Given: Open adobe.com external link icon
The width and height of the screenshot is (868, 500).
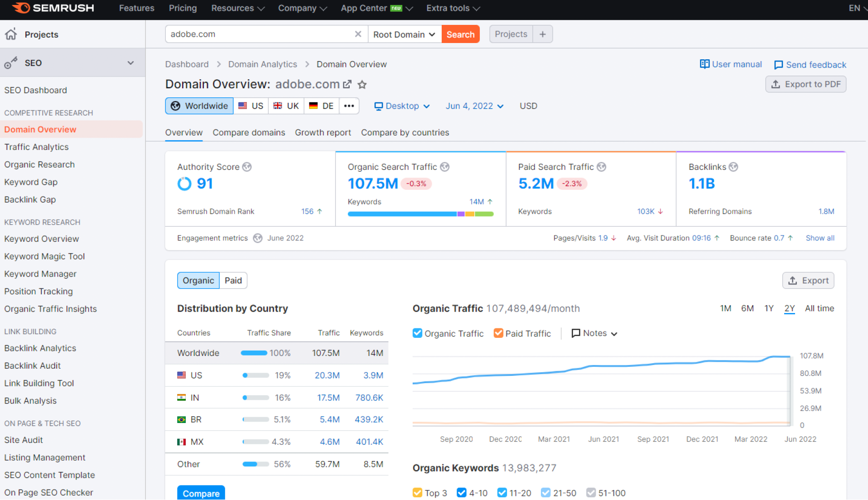Looking at the screenshot, I should [347, 84].
